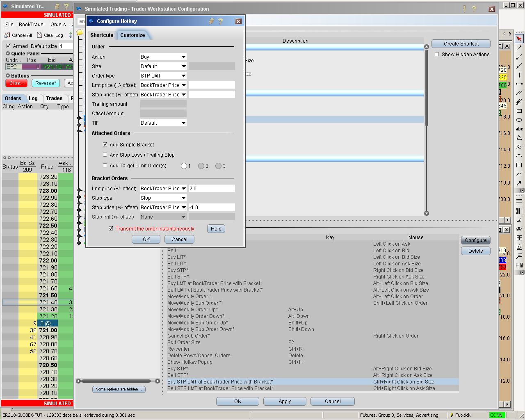The width and height of the screenshot is (525, 420).
Task: Select the triangle drawing tool
Action: pyautogui.click(x=519, y=138)
